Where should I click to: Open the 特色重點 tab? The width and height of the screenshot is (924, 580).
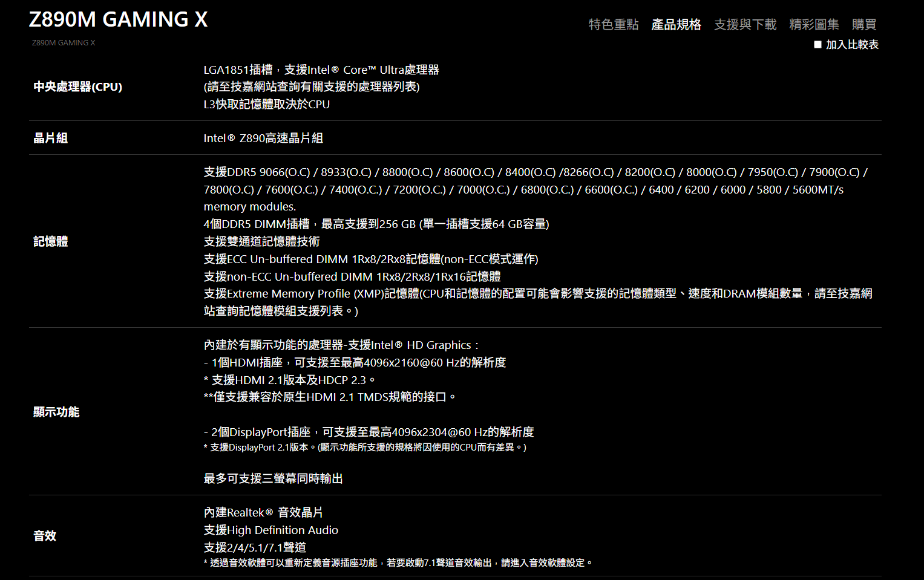coord(613,24)
